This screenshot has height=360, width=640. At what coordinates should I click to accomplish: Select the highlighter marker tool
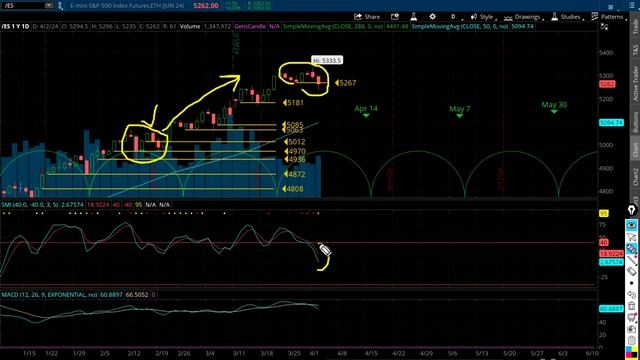(631, 249)
